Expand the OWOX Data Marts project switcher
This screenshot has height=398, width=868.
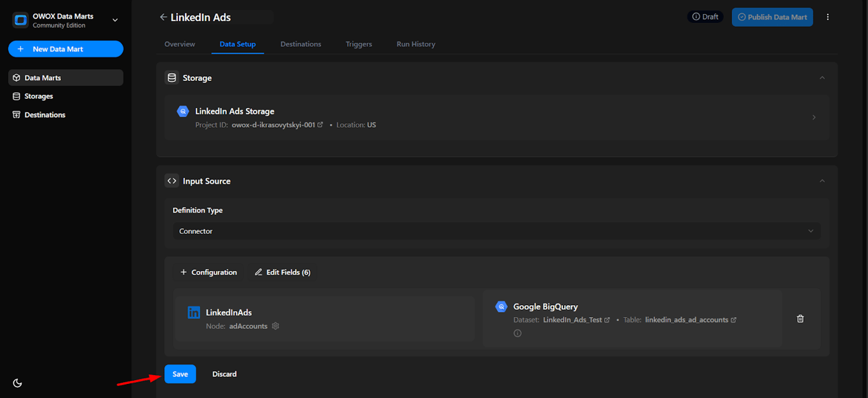click(115, 20)
